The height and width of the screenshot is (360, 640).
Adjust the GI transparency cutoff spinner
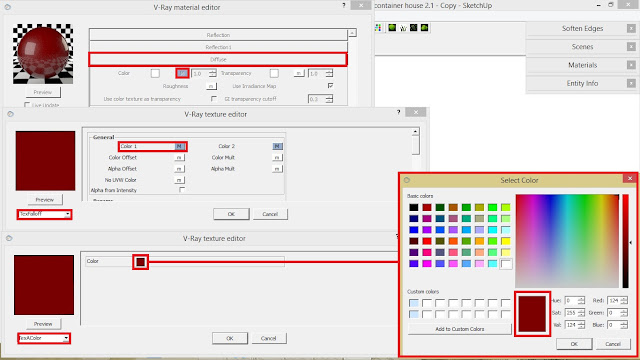(329, 99)
